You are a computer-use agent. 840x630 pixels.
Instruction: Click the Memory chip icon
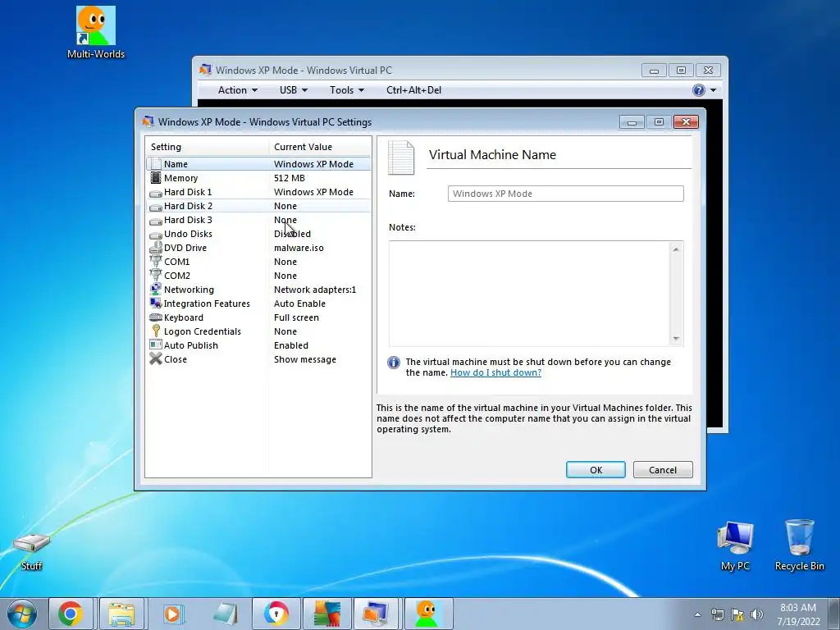(x=156, y=178)
